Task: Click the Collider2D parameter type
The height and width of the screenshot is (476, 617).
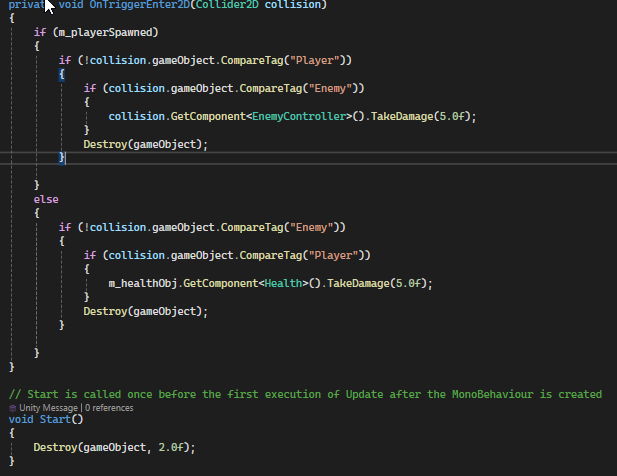Action: tap(227, 5)
